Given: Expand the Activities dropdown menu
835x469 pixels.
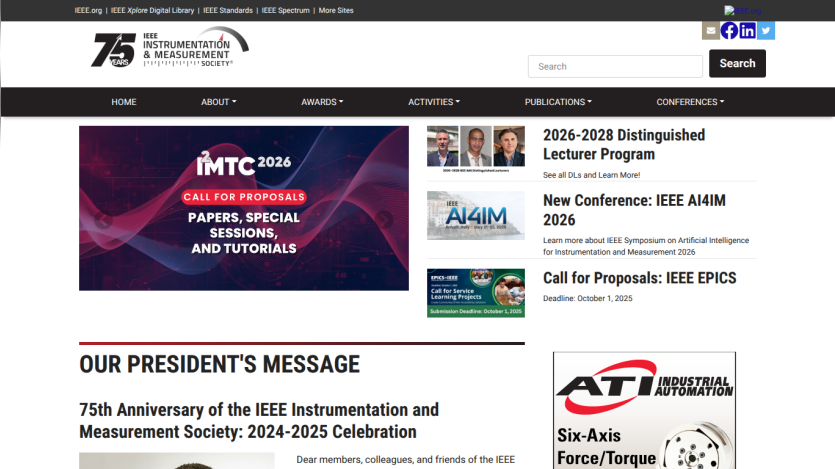Looking at the screenshot, I should 434,102.
